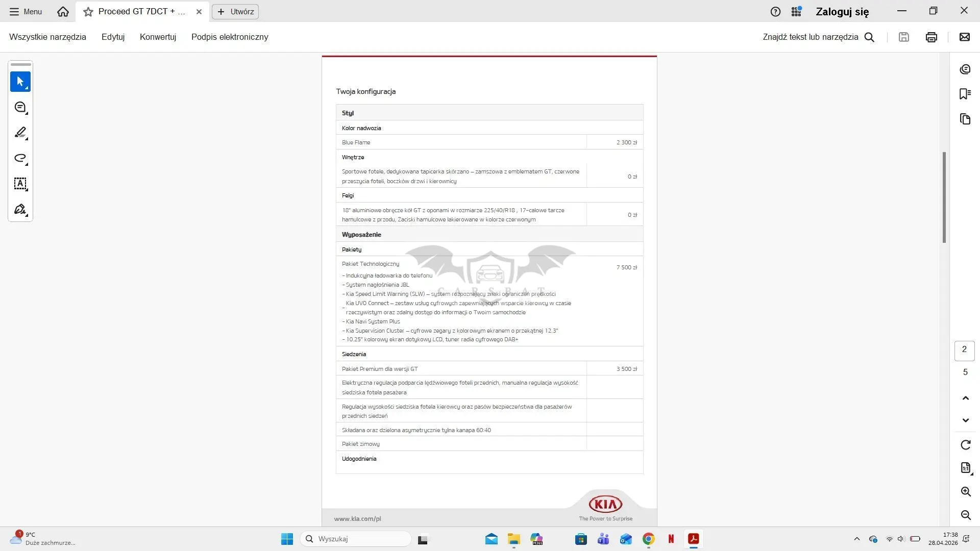
Task: Open the weather widget showing 9°C
Action: point(43,539)
